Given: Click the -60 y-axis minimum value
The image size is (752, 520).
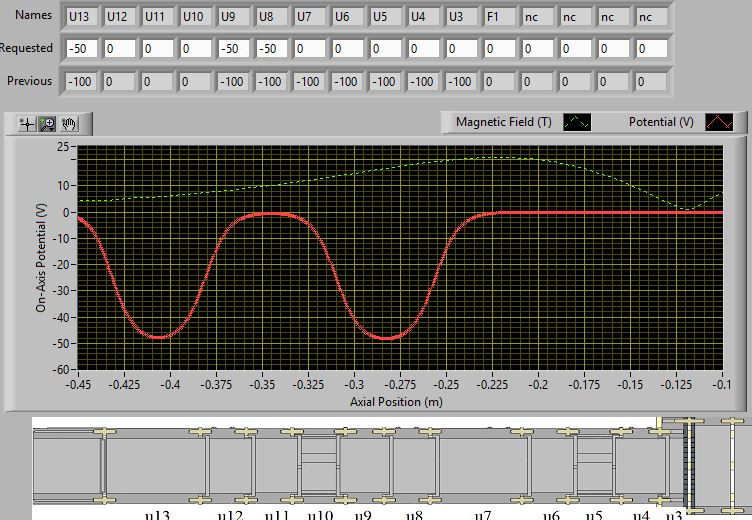Looking at the screenshot, I should click(x=60, y=369).
